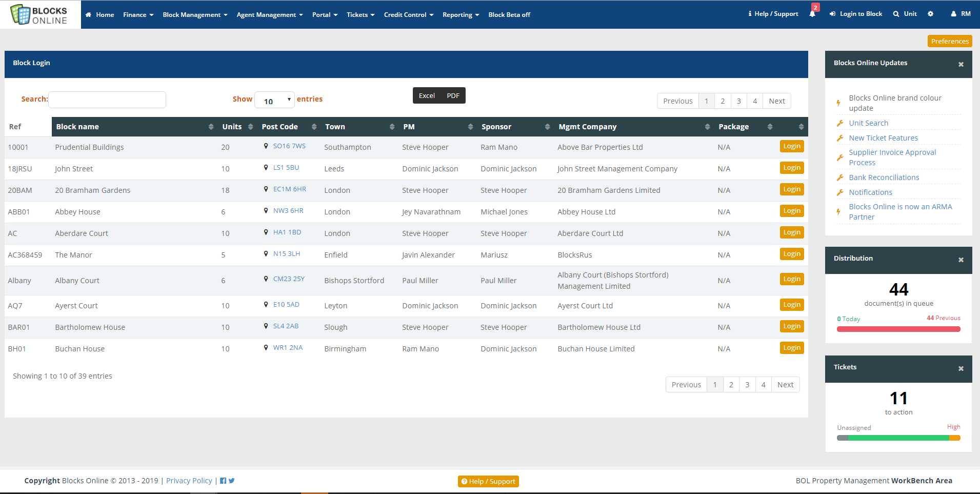Click the map pin beside CM23 2SY

point(266,279)
